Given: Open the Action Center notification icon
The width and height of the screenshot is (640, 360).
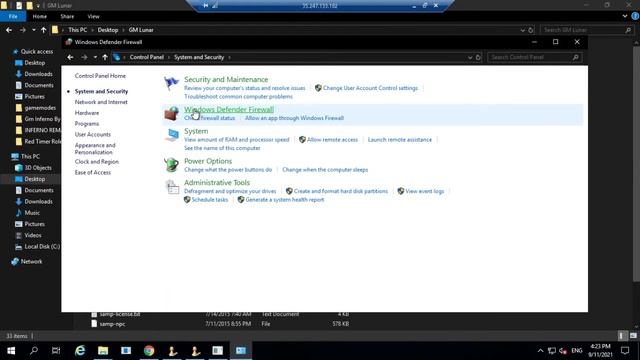Looking at the screenshot, I should (x=625, y=351).
